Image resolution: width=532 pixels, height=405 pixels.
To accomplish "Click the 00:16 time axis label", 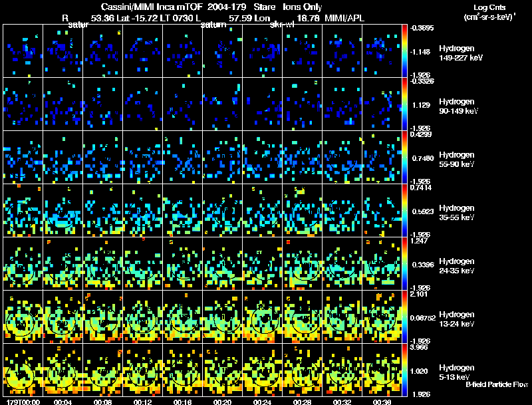I will coord(182,402).
